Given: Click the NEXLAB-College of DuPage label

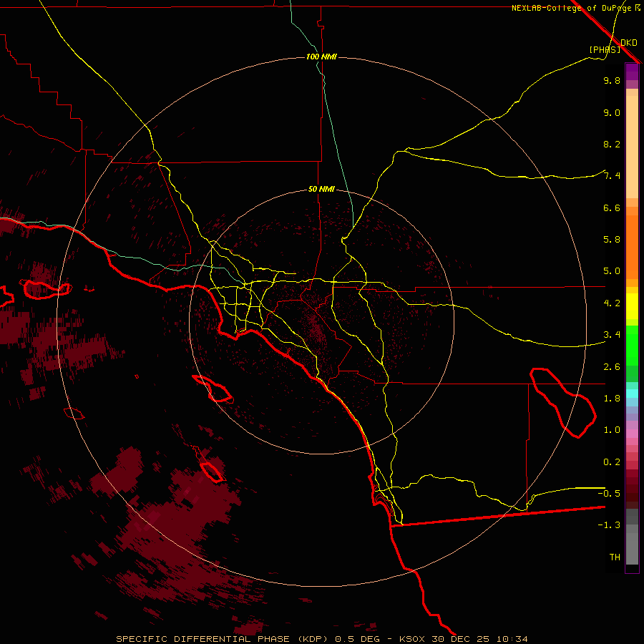Looking at the screenshot, I should point(573,8).
